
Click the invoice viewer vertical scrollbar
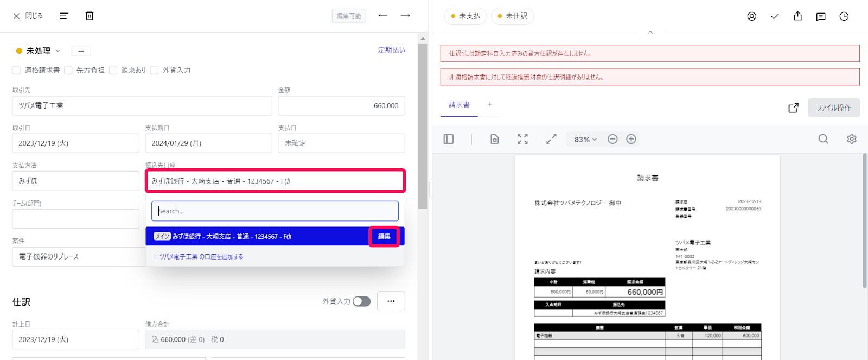(x=865, y=220)
